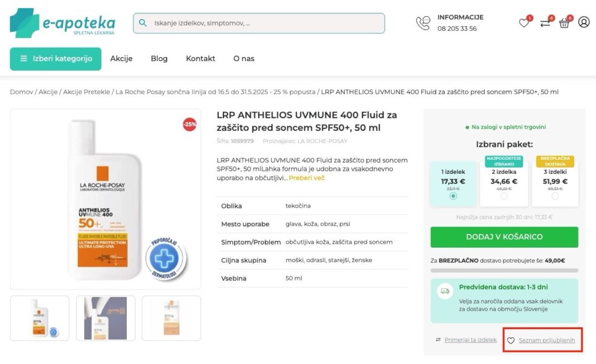Viewport: 596px width, 364px height.
Task: Open the wishlist heart icon in header
Action: [x=524, y=23]
